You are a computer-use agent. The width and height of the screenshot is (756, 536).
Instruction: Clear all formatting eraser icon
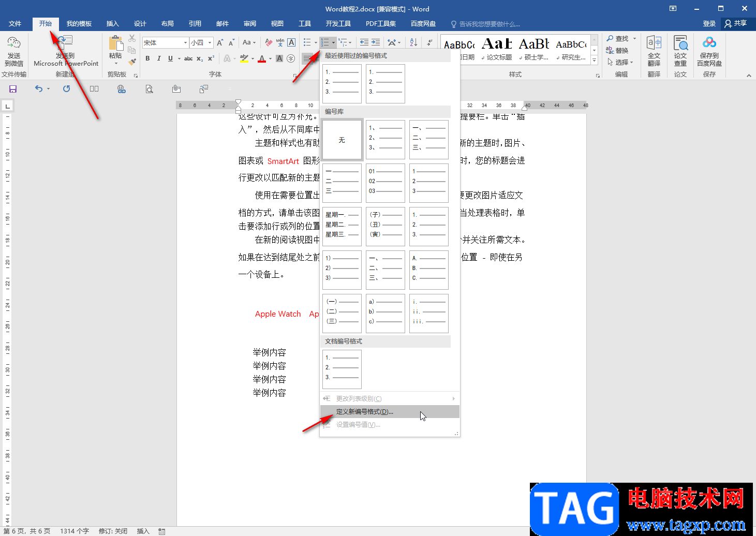268,42
